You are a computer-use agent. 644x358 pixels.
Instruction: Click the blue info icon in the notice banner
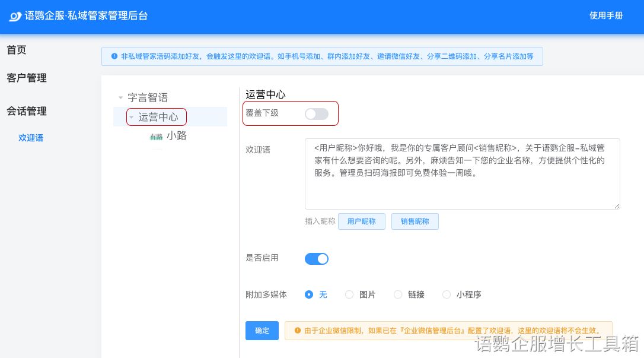(x=114, y=56)
